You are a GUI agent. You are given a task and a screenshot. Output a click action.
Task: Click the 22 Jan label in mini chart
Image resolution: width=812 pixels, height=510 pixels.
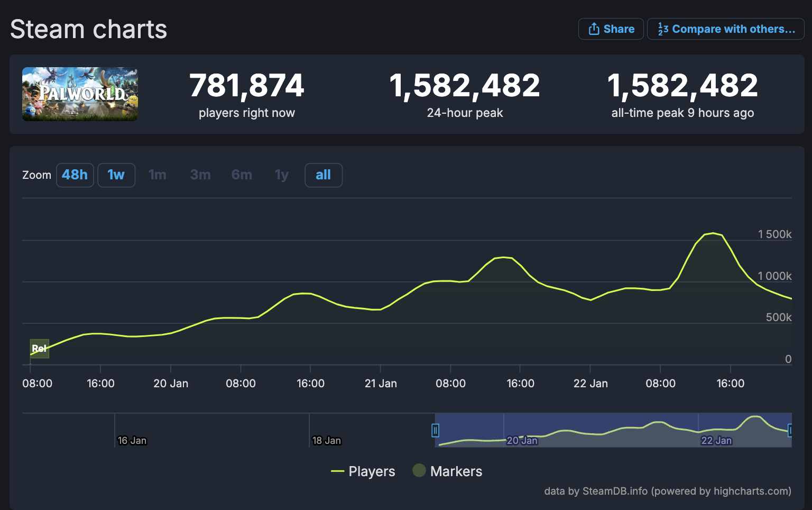tap(716, 440)
